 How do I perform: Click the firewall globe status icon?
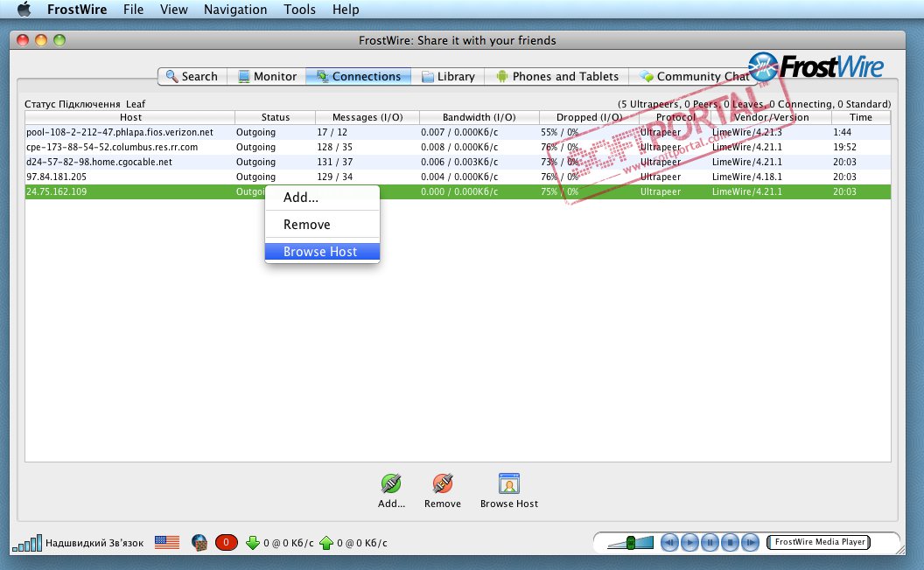(199, 542)
